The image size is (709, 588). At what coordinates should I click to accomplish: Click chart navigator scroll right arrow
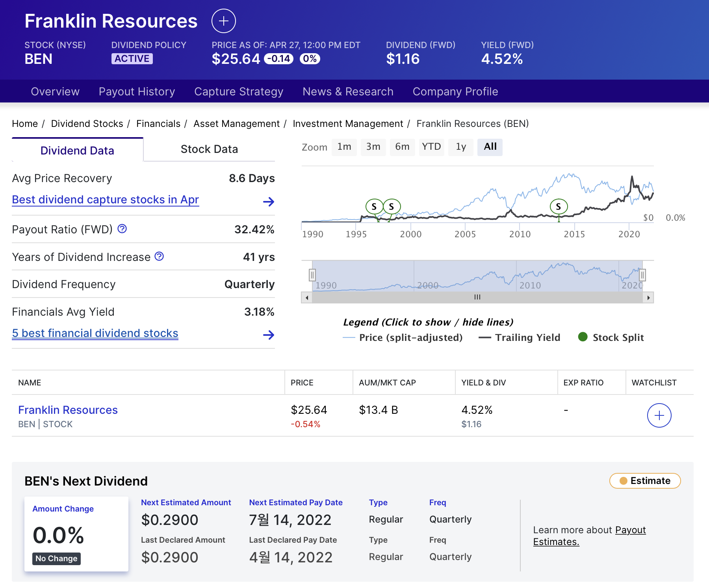pyautogui.click(x=648, y=298)
